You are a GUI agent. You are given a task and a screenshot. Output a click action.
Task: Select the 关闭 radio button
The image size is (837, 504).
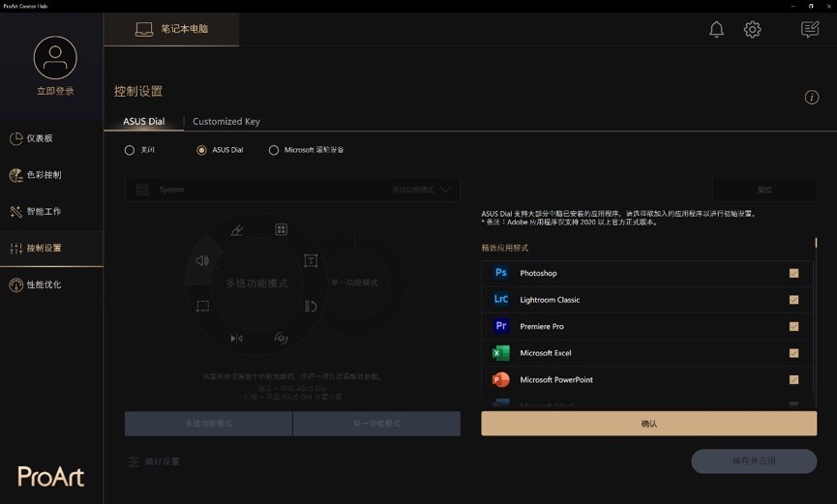point(130,150)
